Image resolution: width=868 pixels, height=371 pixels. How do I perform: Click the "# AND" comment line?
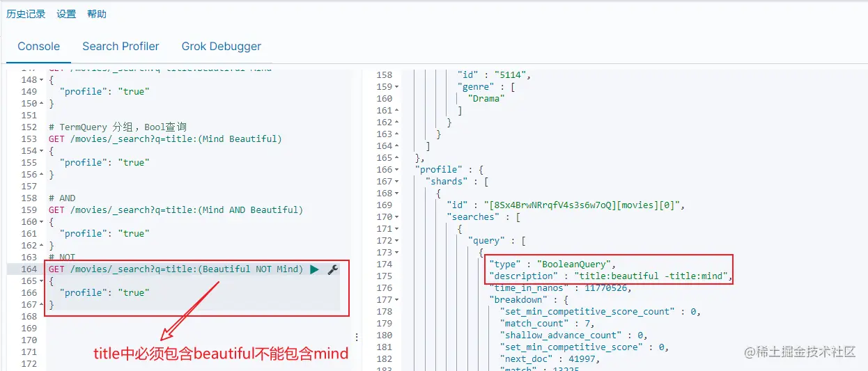coord(62,198)
